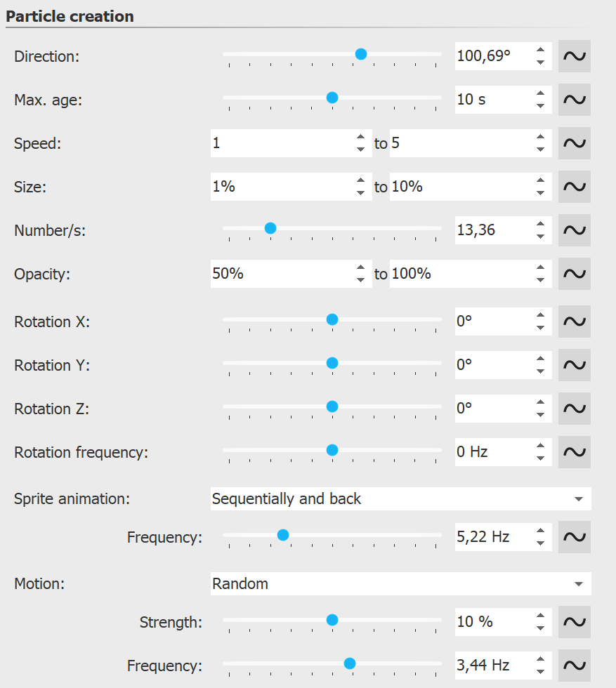This screenshot has height=688, width=616.
Task: Open animation curve for Rotation frequency
Action: [574, 452]
